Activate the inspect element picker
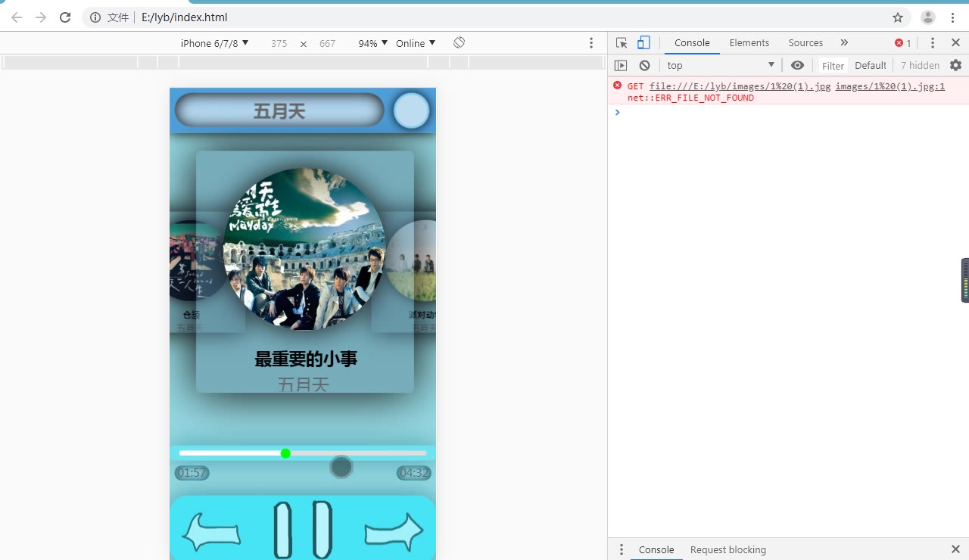The height and width of the screenshot is (560, 969). [x=622, y=43]
